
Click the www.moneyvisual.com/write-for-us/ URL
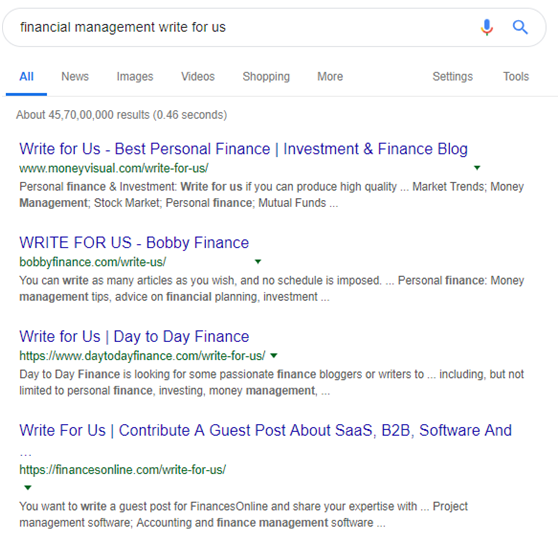click(114, 168)
